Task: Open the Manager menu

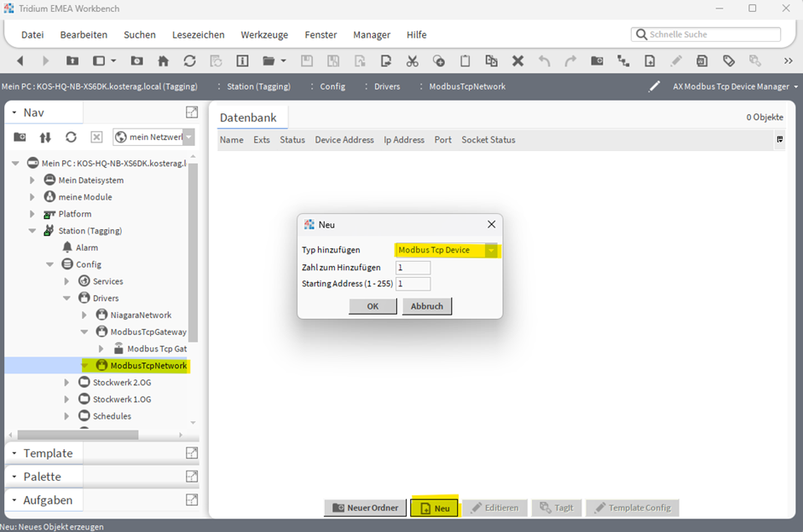Action: coord(372,35)
